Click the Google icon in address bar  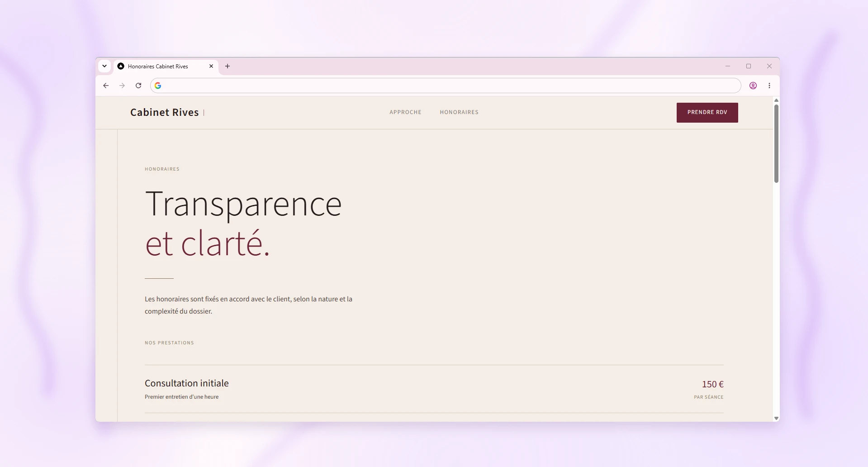[158, 86]
